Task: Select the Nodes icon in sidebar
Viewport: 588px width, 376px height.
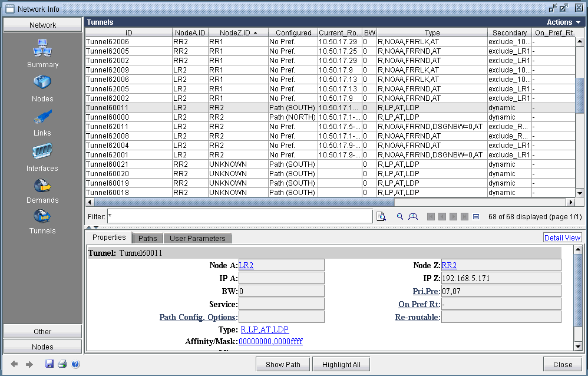Action: [x=42, y=83]
